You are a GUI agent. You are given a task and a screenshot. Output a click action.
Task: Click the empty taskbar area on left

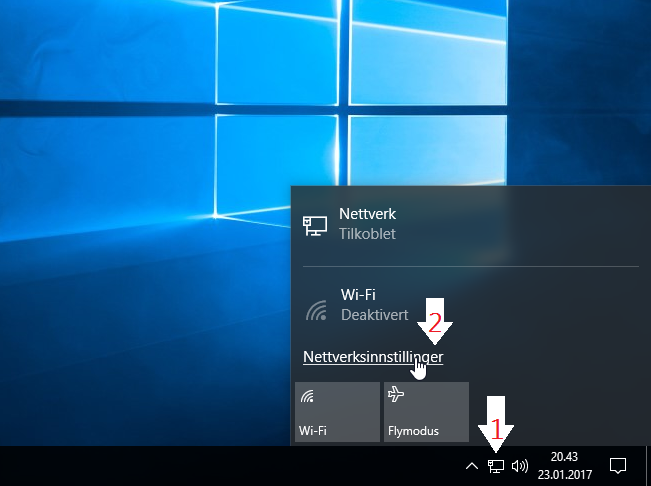(200, 465)
